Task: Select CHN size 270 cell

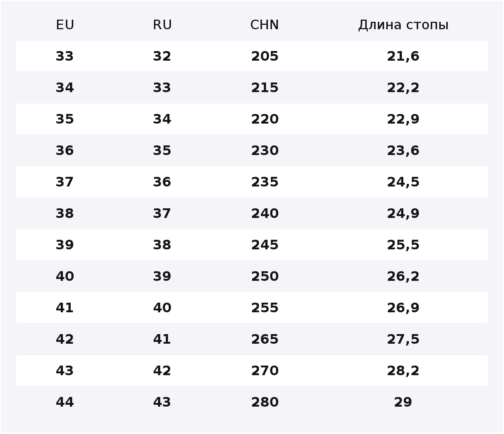Action: 265,371
